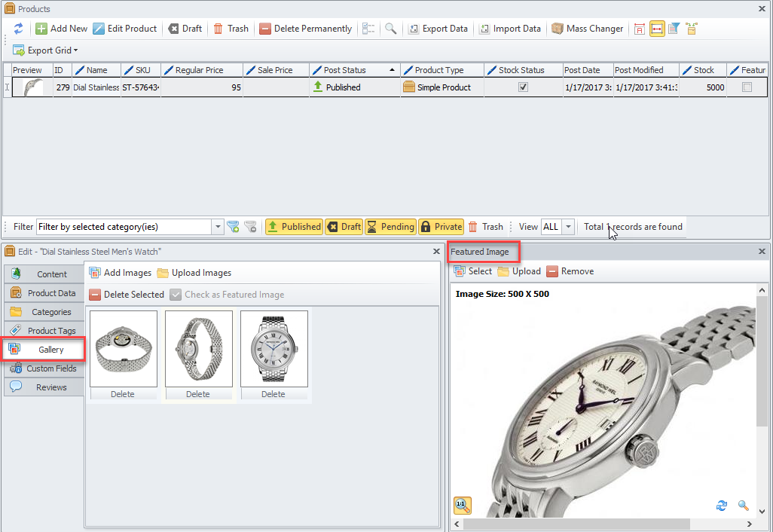Open the category filter dropdown arrow
Viewport: 773px width, 532px height.
pyautogui.click(x=218, y=227)
